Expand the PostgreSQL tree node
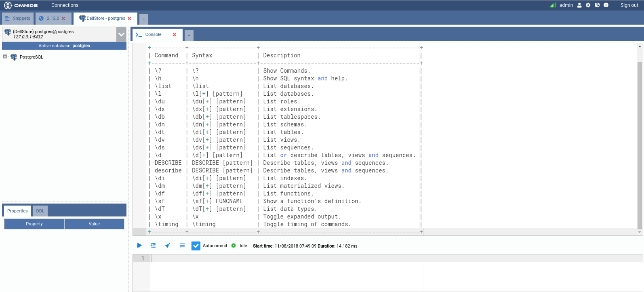The width and height of the screenshot is (644, 292). point(5,57)
